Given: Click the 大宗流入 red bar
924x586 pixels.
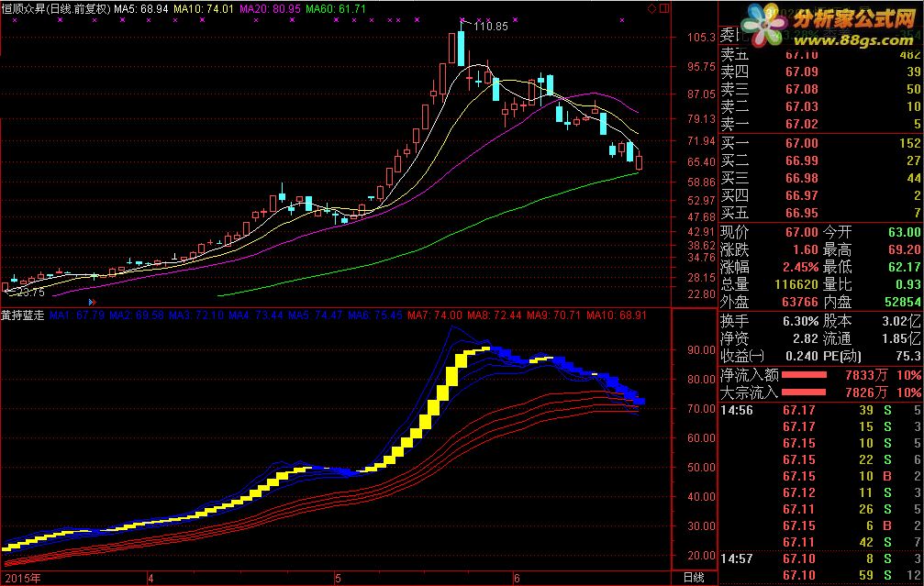Looking at the screenshot, I should pyautogui.click(x=804, y=393).
